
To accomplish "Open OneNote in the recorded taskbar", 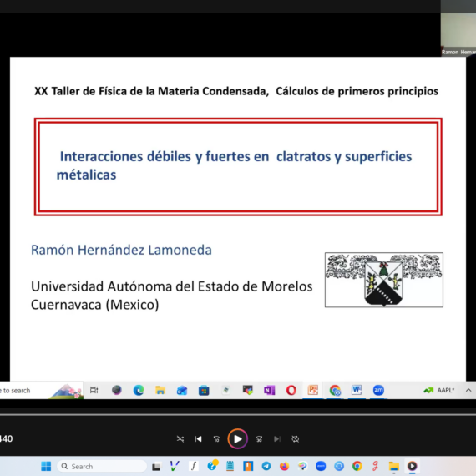I will tap(269, 390).
